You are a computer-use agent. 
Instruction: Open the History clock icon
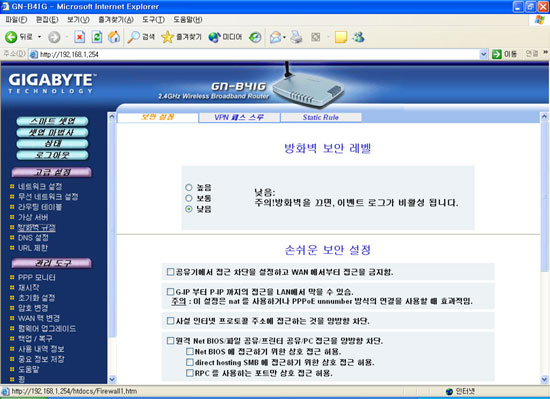pos(255,37)
